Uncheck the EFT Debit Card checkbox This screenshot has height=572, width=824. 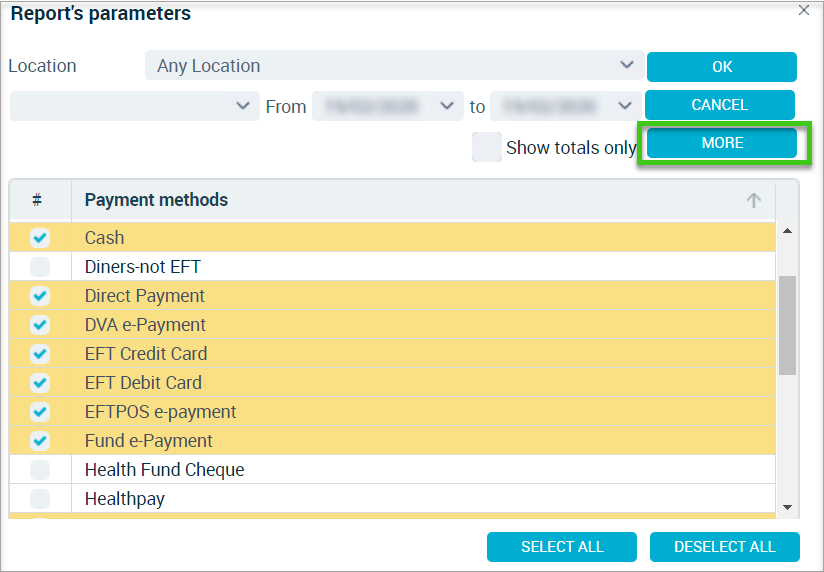point(40,383)
